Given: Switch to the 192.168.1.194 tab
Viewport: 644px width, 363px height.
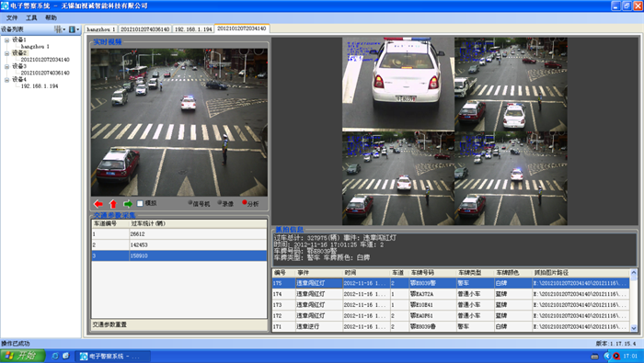Looking at the screenshot, I should pyautogui.click(x=193, y=29).
